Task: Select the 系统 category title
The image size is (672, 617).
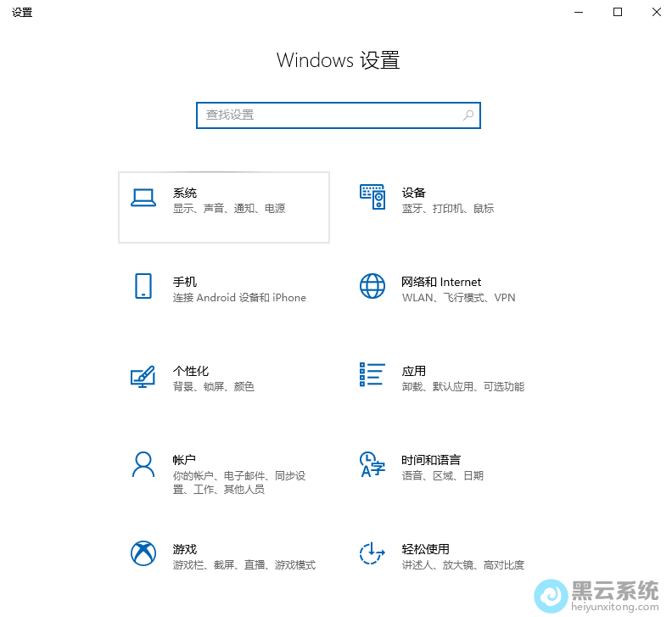Action: pos(185,193)
